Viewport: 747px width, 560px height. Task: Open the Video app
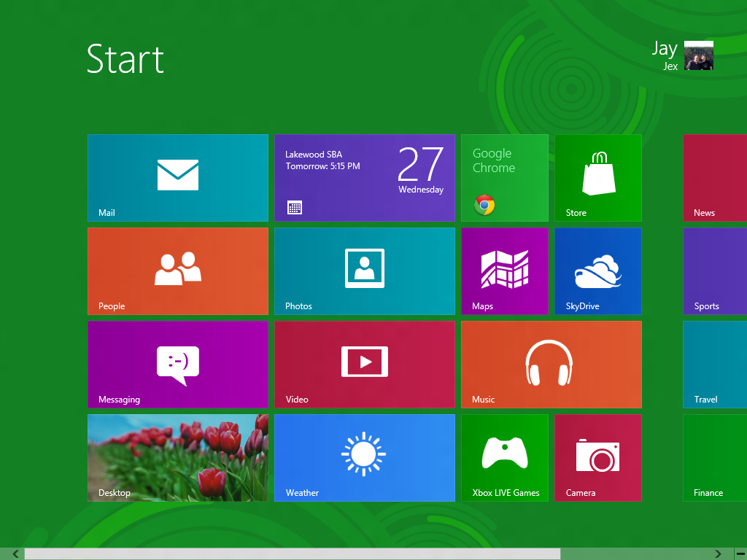[x=364, y=364]
